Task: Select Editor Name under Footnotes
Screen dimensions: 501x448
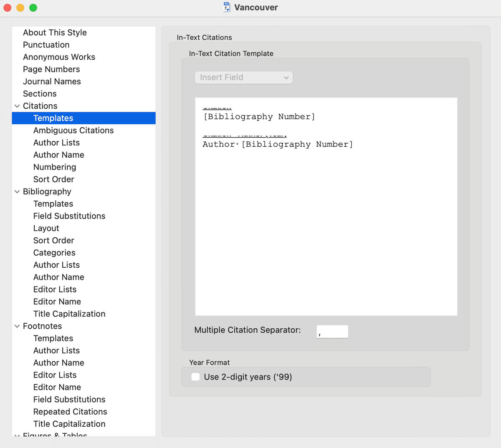Action: click(x=57, y=388)
